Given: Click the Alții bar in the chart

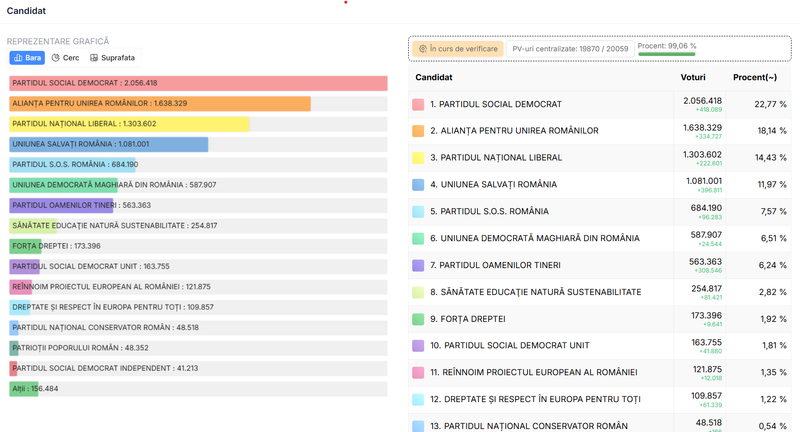Looking at the screenshot, I should click(23, 389).
